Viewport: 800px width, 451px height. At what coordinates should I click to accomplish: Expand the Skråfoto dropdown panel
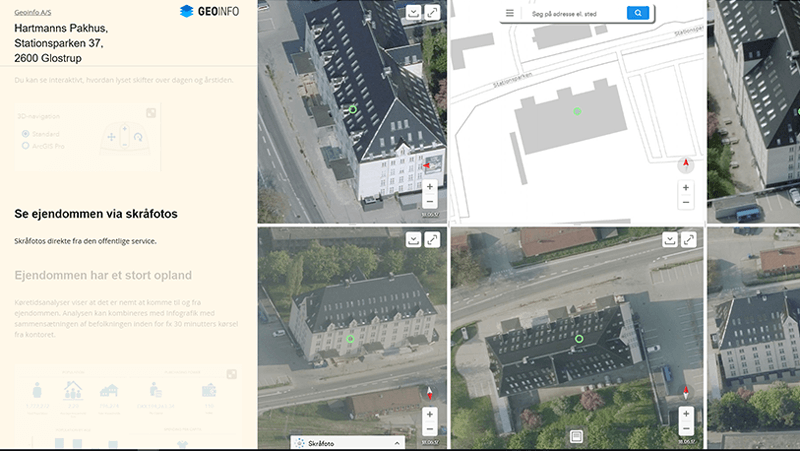click(397, 443)
